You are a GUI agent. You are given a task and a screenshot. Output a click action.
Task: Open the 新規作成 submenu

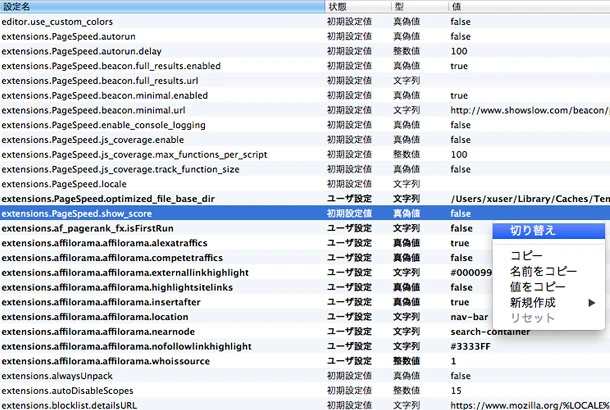pos(549,302)
